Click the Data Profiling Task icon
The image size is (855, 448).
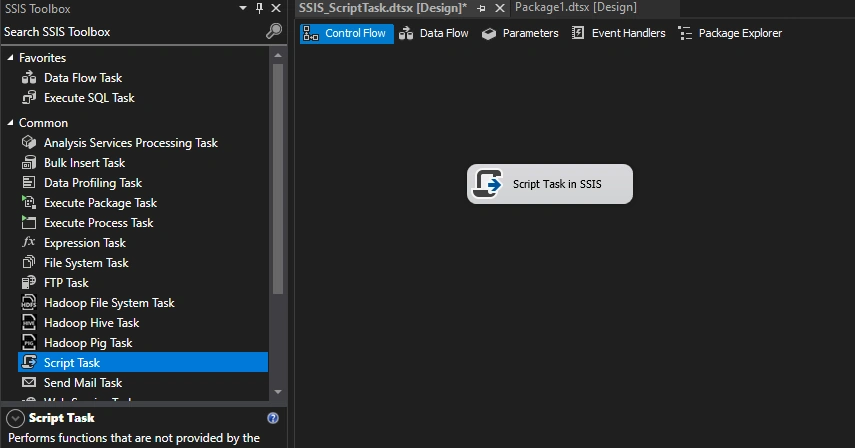pyautogui.click(x=29, y=183)
